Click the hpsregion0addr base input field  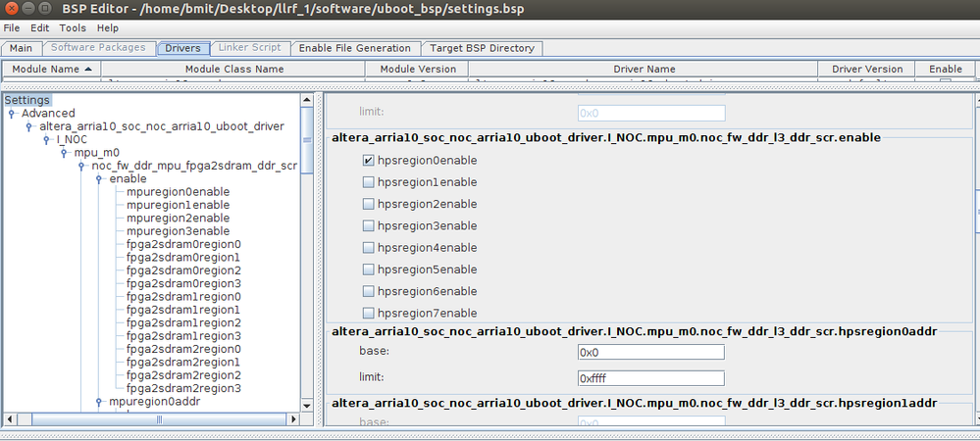click(651, 352)
